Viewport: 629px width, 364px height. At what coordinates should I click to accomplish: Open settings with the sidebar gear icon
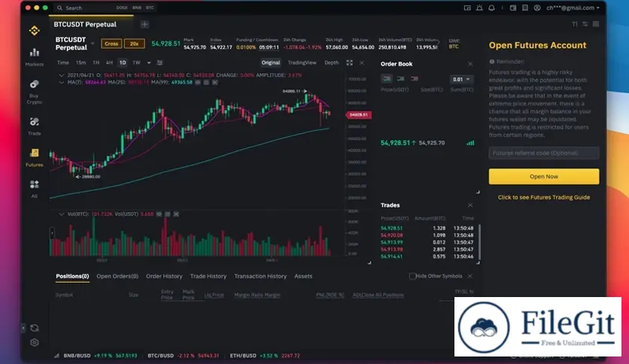pos(35,343)
